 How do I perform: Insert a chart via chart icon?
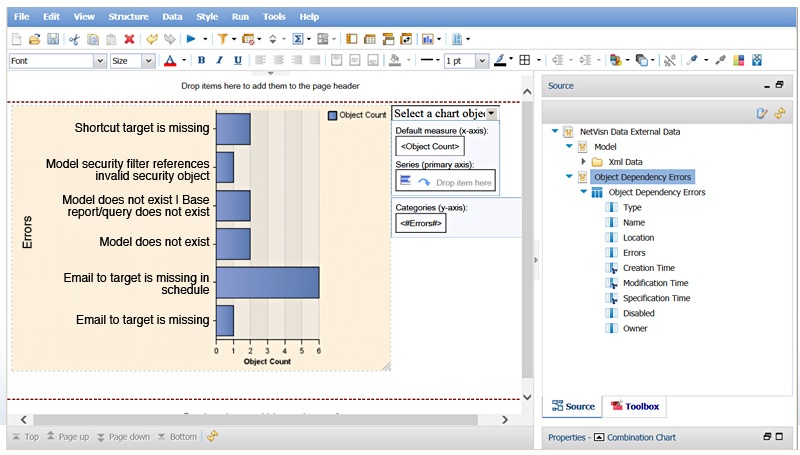(x=428, y=39)
